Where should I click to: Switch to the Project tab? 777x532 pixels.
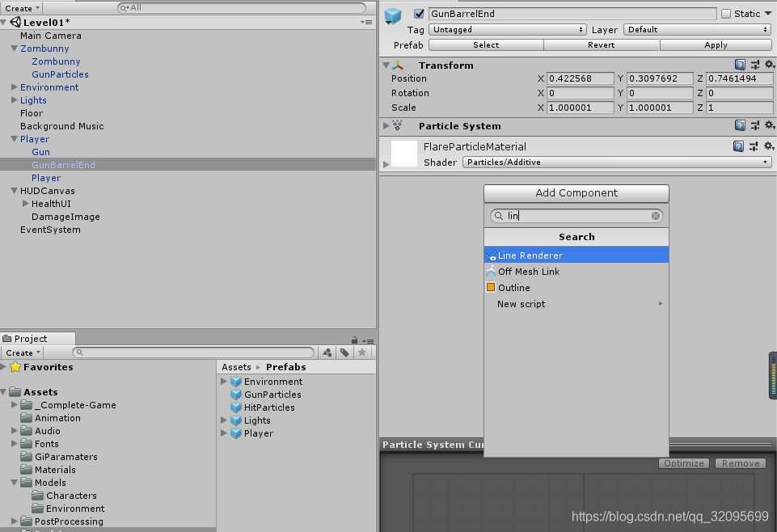coord(38,338)
